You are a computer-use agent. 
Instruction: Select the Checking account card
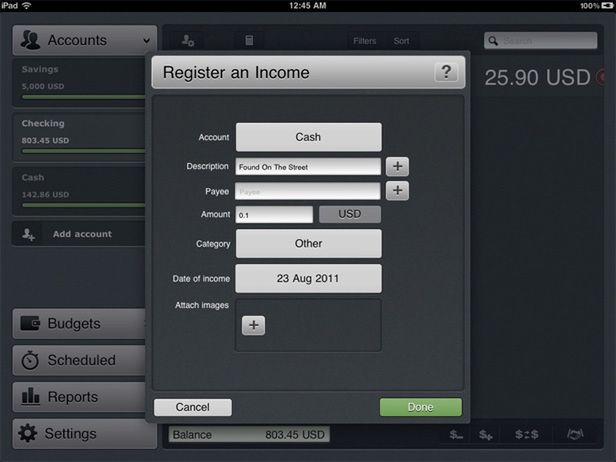[x=79, y=137]
